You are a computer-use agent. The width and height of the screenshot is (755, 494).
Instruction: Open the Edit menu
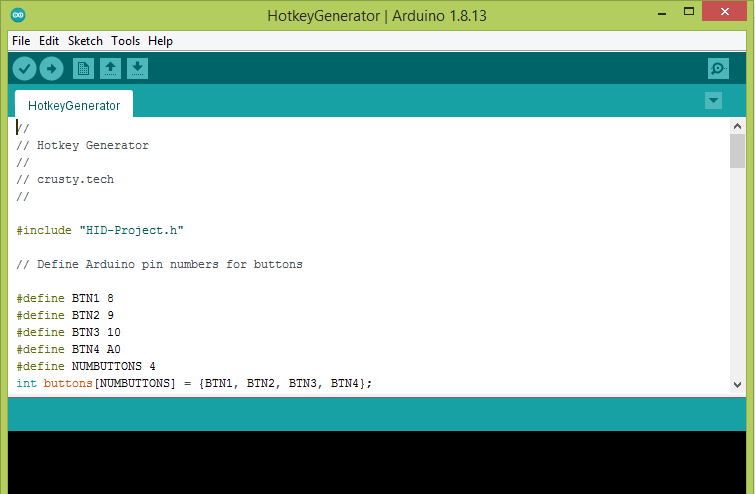point(49,41)
